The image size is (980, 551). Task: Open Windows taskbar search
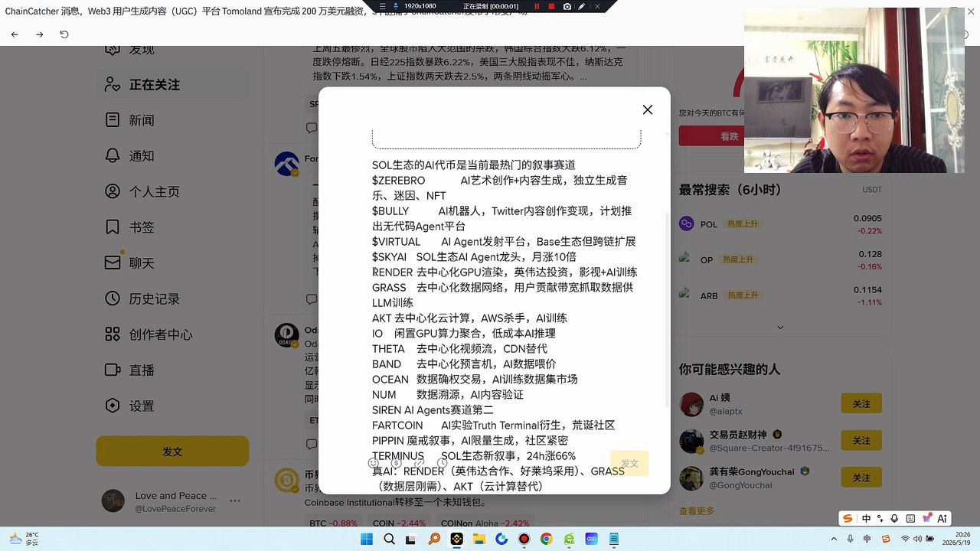tap(389, 539)
